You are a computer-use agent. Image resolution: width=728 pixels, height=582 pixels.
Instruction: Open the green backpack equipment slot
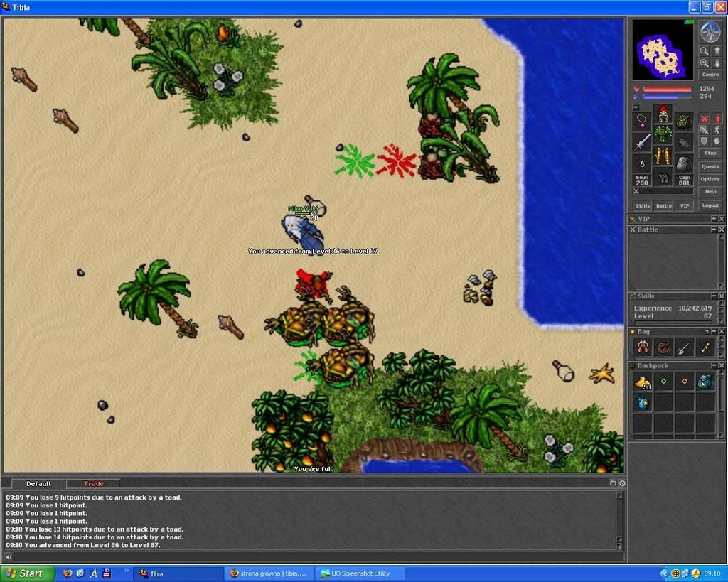tap(683, 121)
